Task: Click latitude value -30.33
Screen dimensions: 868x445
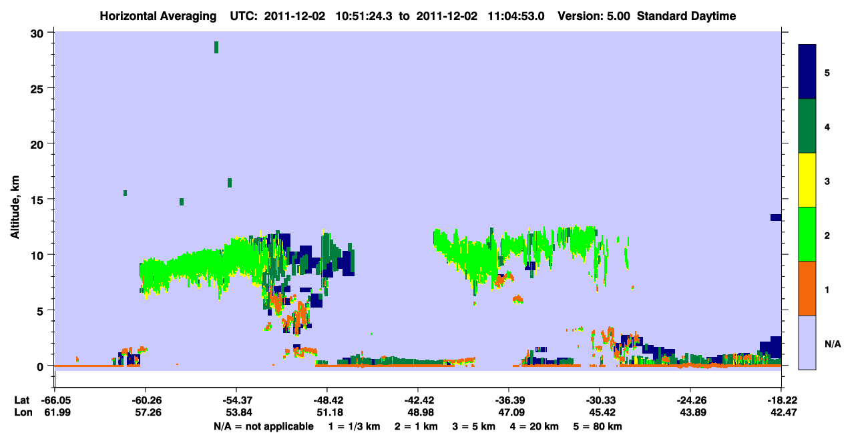Action: coord(599,400)
